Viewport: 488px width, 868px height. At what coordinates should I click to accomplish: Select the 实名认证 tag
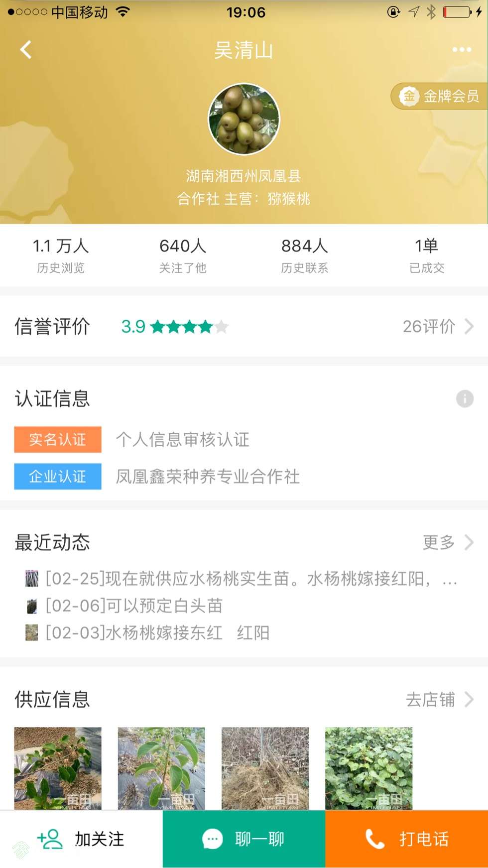(x=58, y=439)
